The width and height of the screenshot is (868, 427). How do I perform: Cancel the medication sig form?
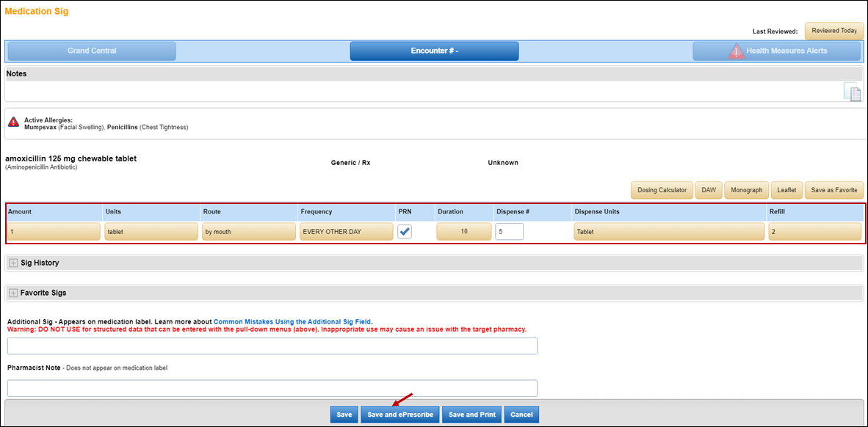point(521,415)
